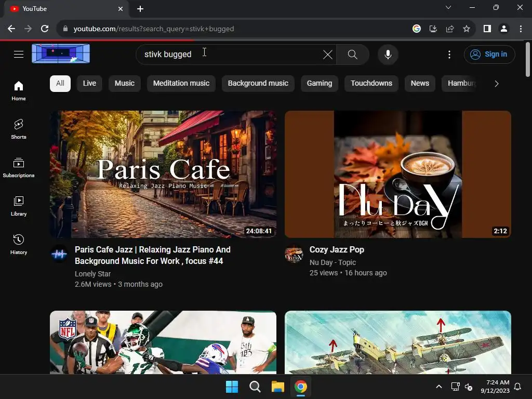The height and width of the screenshot is (399, 532).
Task: Open Windows taskbar search
Action: (x=255, y=387)
